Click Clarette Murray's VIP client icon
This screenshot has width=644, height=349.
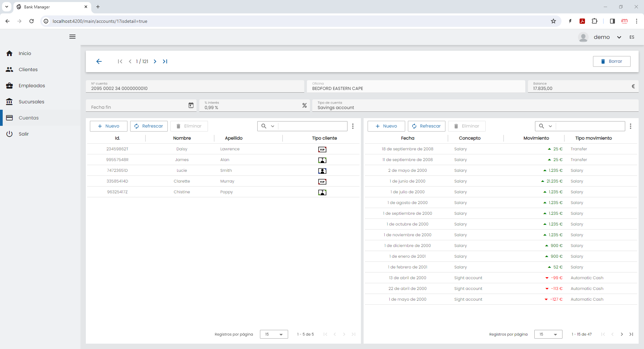[x=322, y=182]
